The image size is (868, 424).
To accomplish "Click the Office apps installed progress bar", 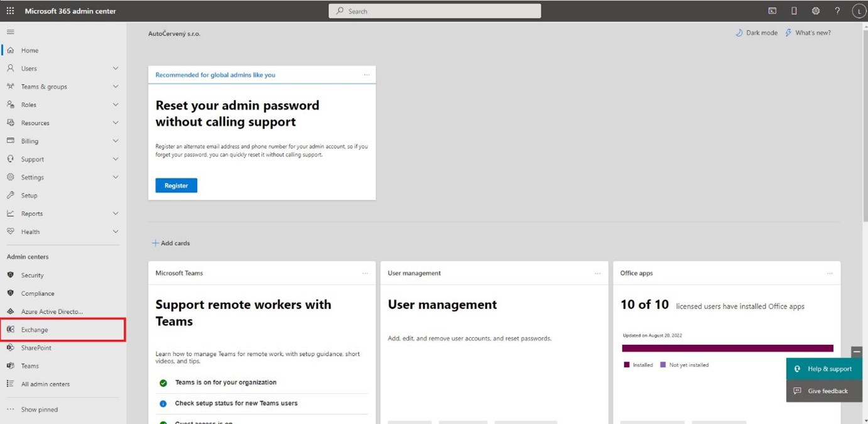I will [727, 348].
